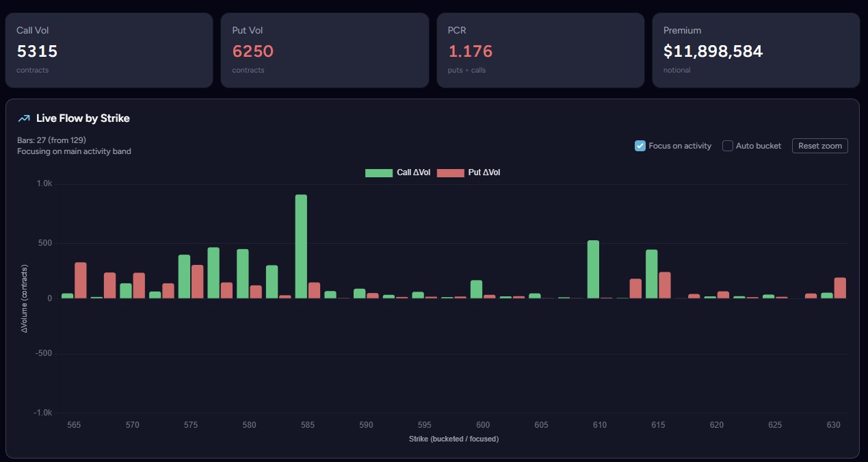Click the Call ΔVol legend label
868x462 pixels.
[414, 172]
